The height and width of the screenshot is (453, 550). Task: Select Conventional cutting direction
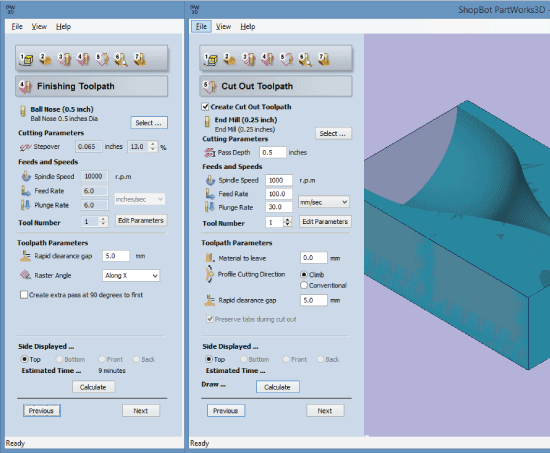point(304,285)
